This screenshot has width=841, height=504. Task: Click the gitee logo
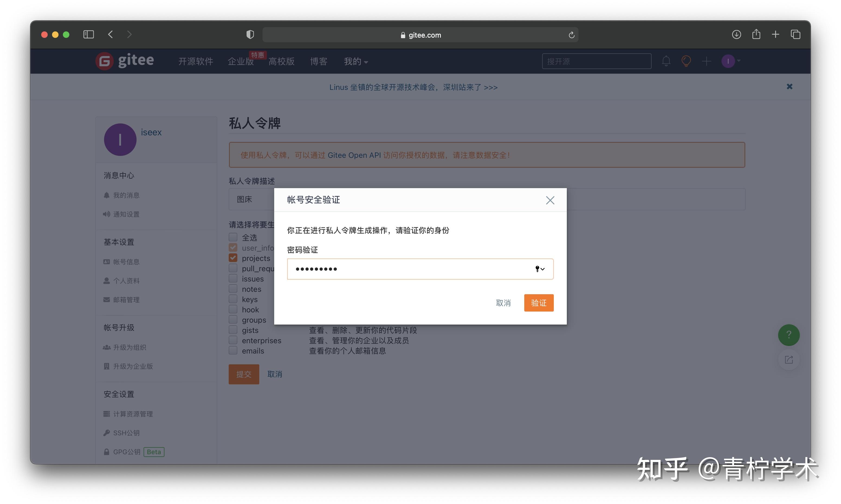coord(125,61)
